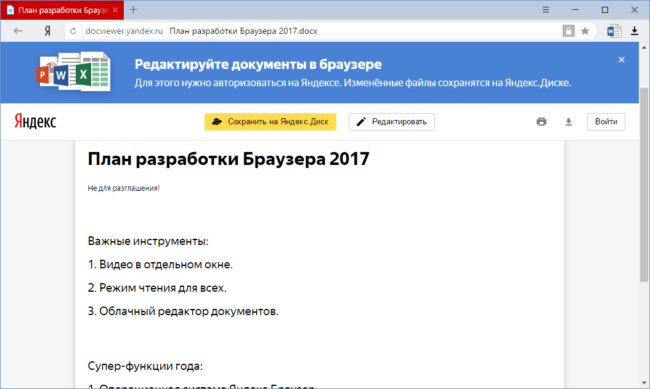Select the План разработки Браузера tab

click(62, 10)
